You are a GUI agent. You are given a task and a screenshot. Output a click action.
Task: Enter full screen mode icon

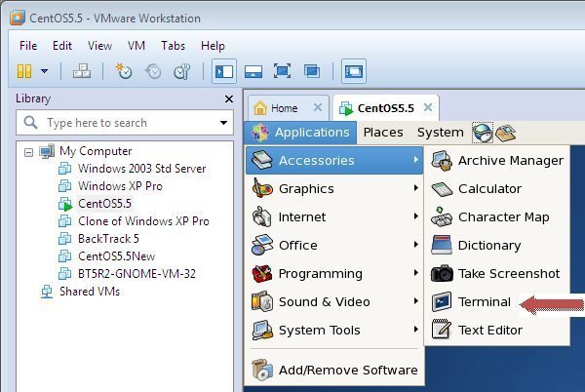point(282,71)
